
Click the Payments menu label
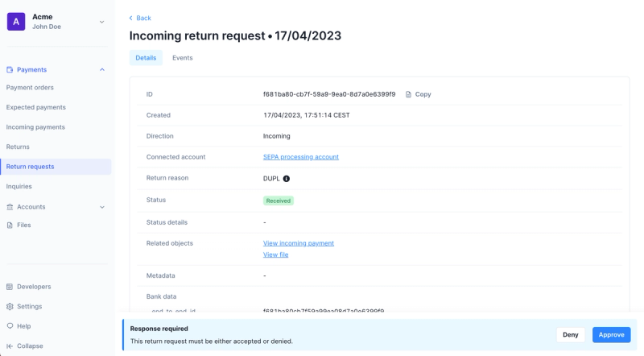tap(31, 70)
